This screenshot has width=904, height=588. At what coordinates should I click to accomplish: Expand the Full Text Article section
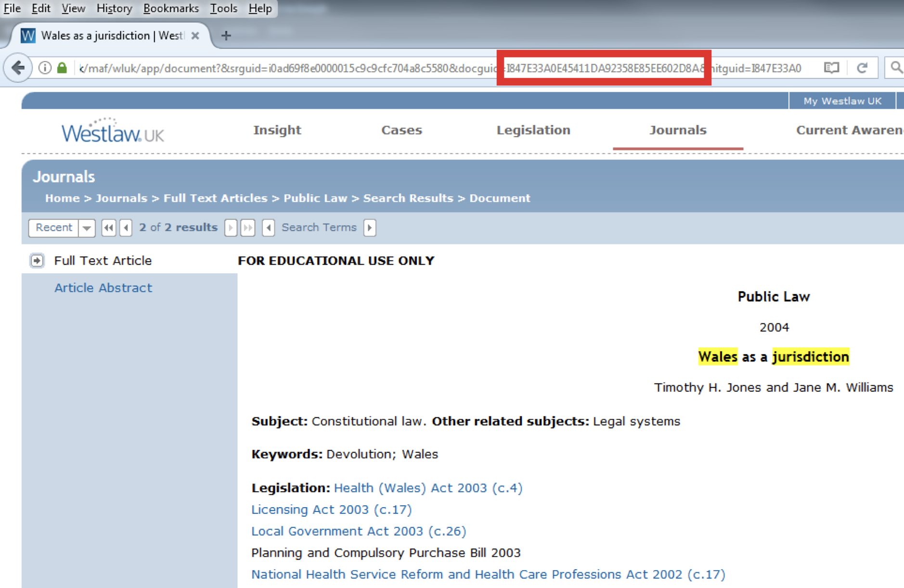[x=37, y=260]
